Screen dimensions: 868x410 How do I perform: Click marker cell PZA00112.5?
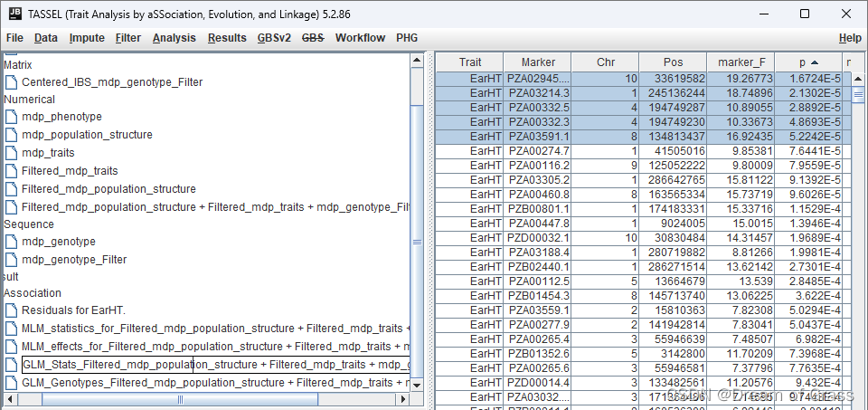click(x=537, y=281)
